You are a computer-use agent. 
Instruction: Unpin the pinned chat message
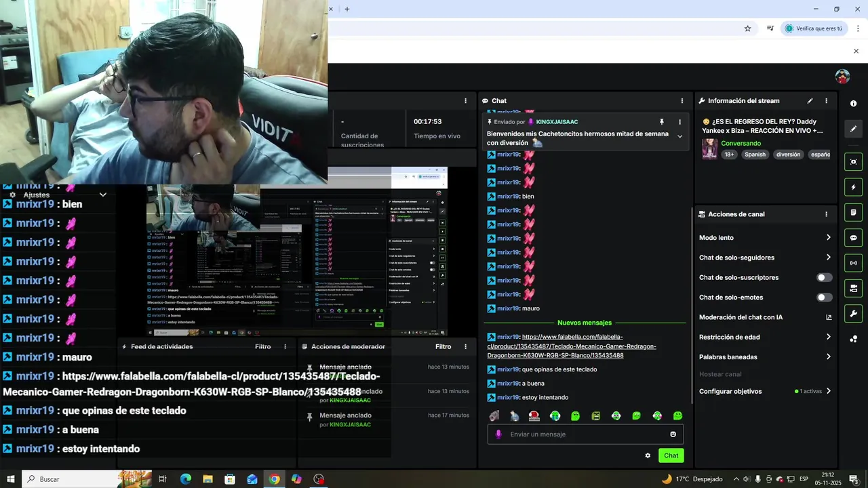click(x=662, y=122)
